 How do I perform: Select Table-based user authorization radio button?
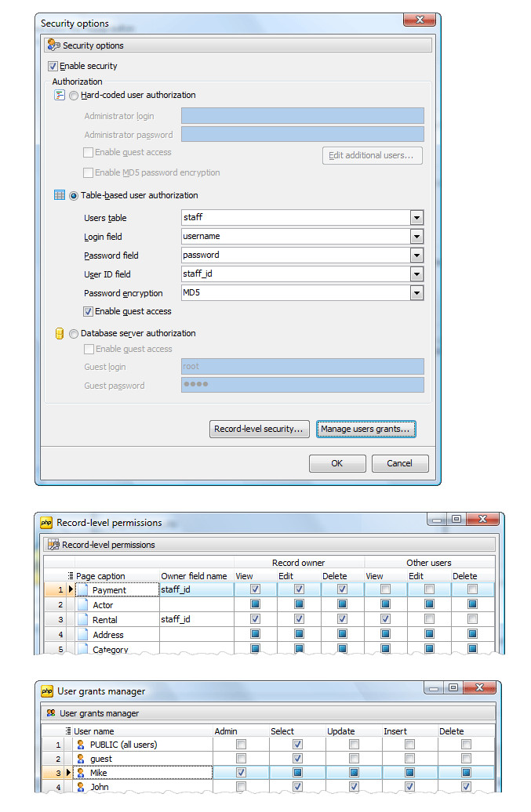pos(74,196)
